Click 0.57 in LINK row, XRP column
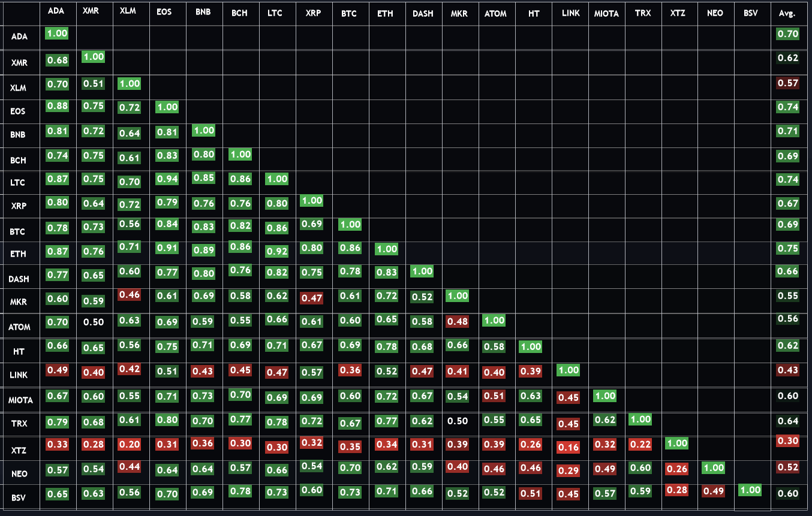The image size is (812, 516). pos(312,372)
